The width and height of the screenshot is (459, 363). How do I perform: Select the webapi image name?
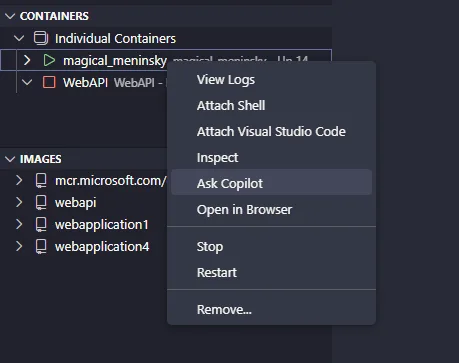76,203
